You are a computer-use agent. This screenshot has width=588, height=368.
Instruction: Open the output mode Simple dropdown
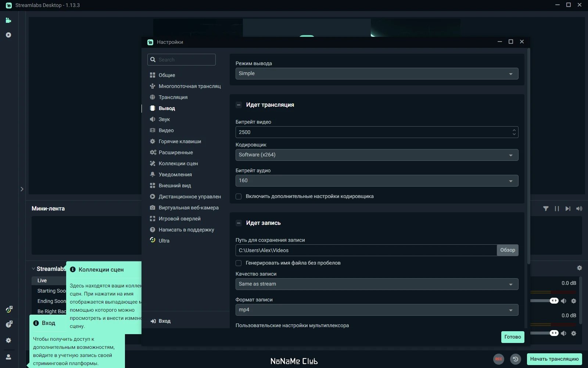(x=377, y=74)
